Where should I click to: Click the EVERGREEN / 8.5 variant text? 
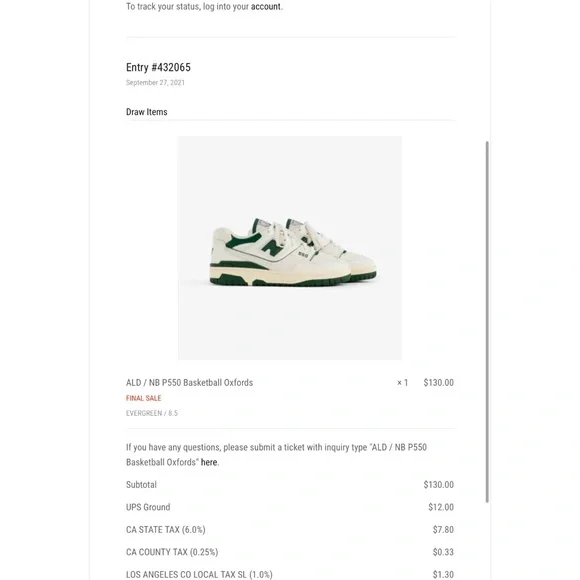tap(152, 413)
